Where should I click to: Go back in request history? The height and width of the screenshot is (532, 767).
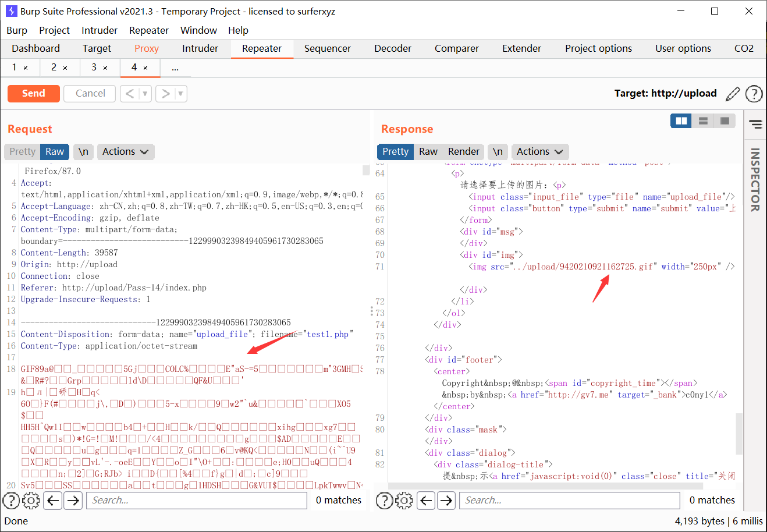[130, 94]
